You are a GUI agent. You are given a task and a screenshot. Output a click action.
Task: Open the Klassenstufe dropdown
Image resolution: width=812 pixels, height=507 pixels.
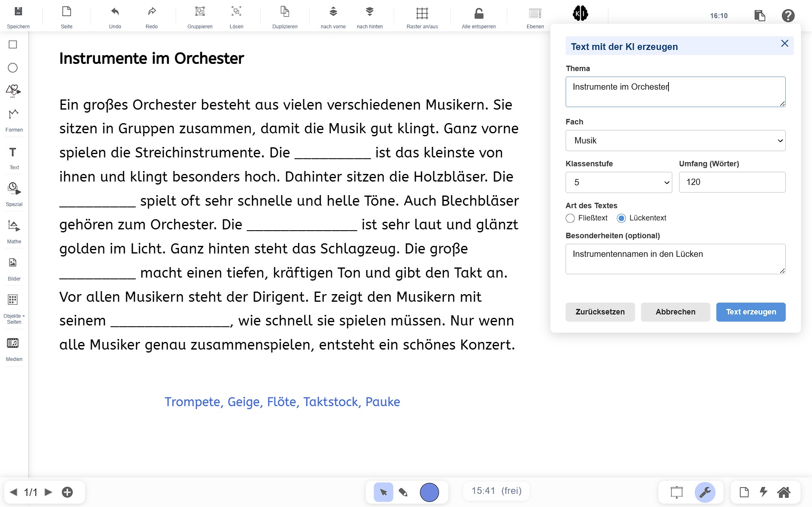point(619,182)
